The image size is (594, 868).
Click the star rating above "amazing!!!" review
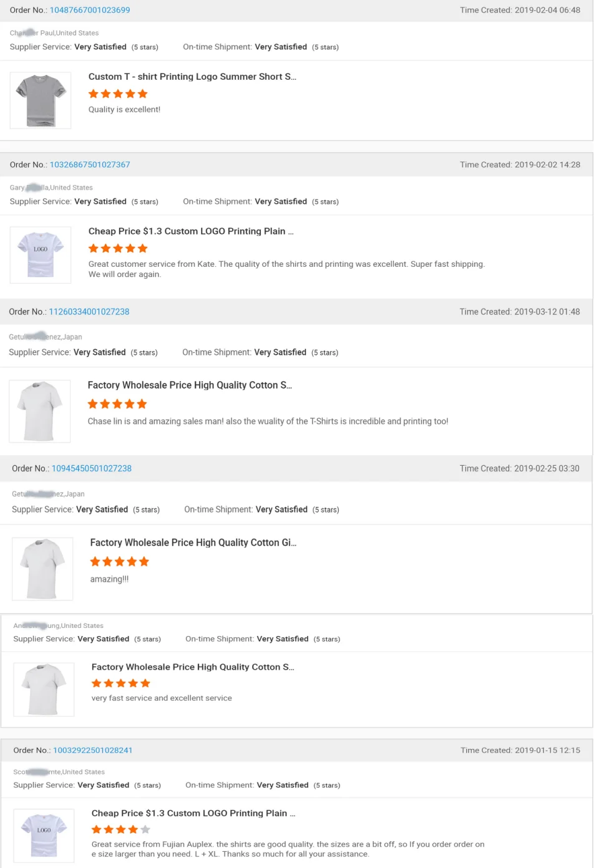[x=120, y=562]
